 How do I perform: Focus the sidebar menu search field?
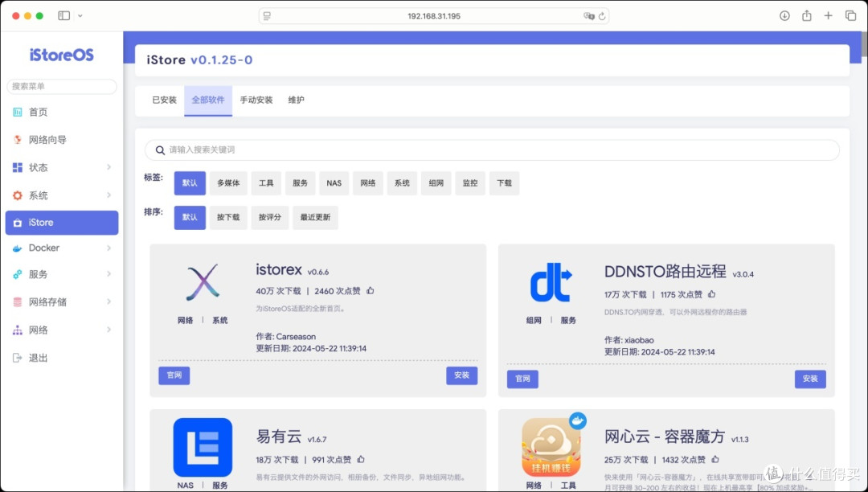tap(61, 86)
